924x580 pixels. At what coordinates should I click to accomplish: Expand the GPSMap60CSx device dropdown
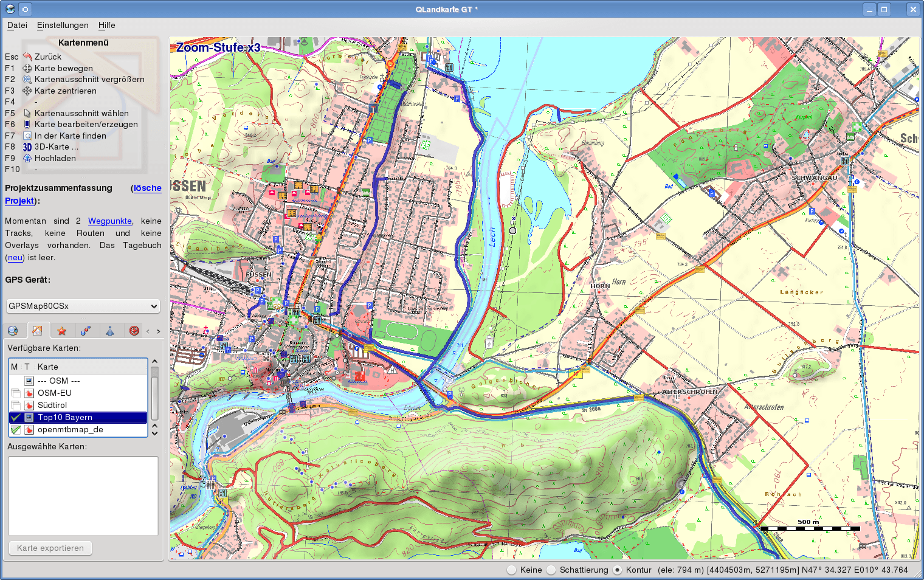point(83,306)
